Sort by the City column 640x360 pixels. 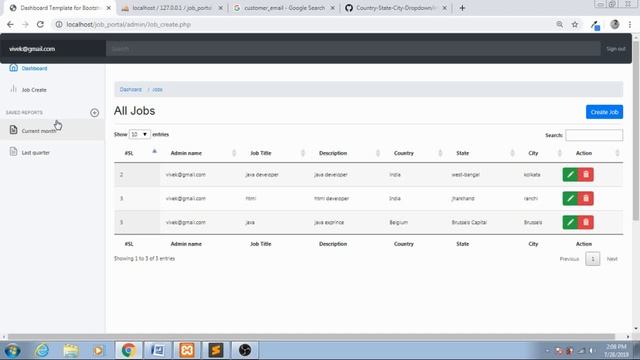pos(541,153)
